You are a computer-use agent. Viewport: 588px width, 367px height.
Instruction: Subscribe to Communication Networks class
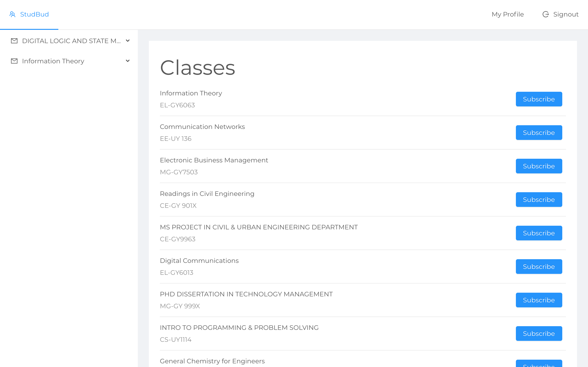(x=539, y=133)
